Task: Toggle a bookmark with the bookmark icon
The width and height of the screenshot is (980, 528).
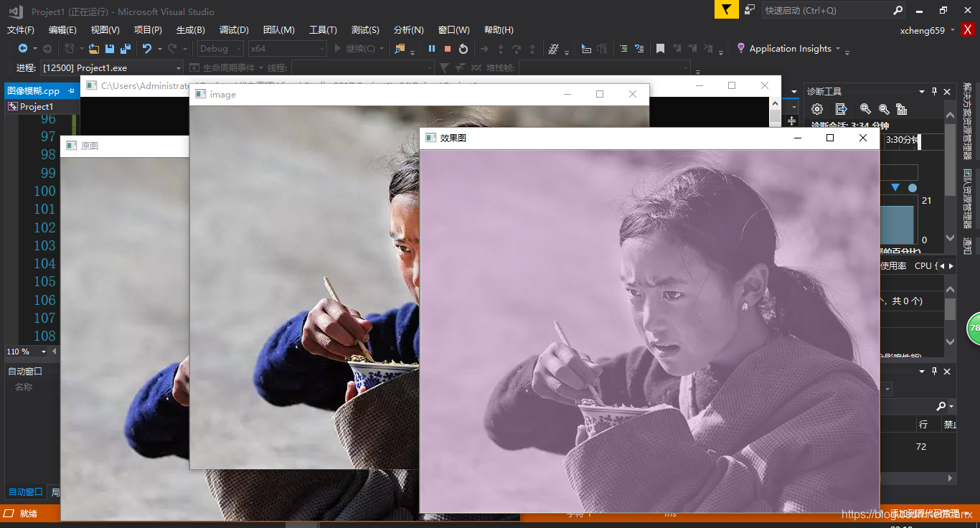Action: coord(660,49)
